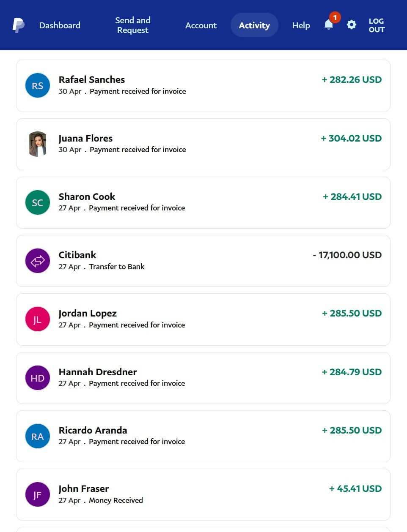Click the PayPal logo icon
The height and width of the screenshot is (532, 407).
(18, 25)
